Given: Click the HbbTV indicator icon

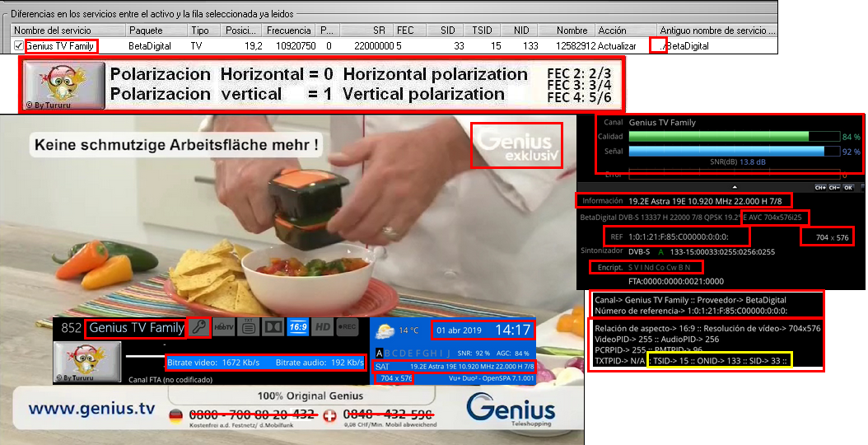Looking at the screenshot, I should tap(224, 327).
